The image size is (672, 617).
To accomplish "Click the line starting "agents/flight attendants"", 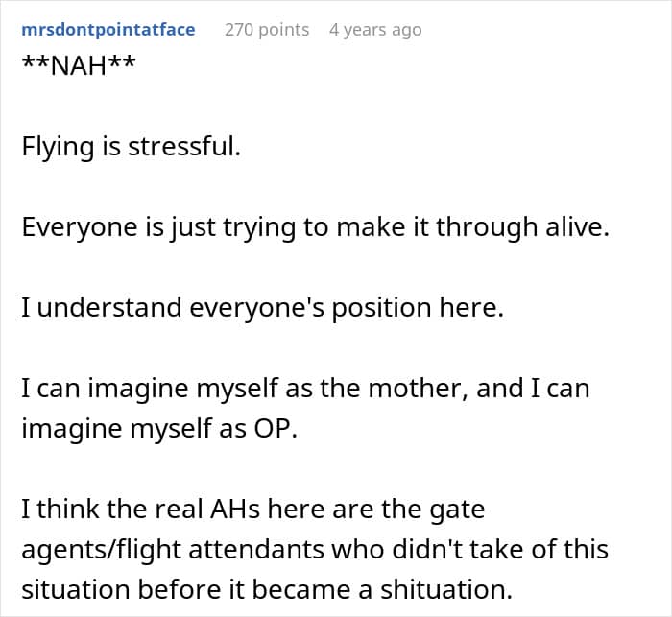I will pos(315,549).
